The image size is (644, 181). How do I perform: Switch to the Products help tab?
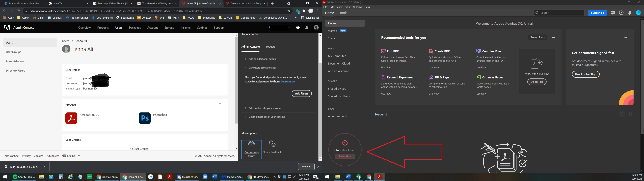[270, 47]
